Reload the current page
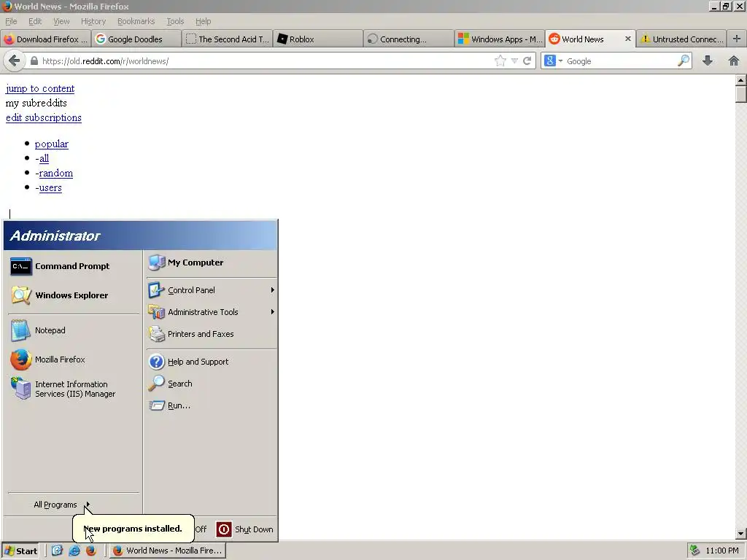This screenshot has height=560, width=747. coord(527,61)
